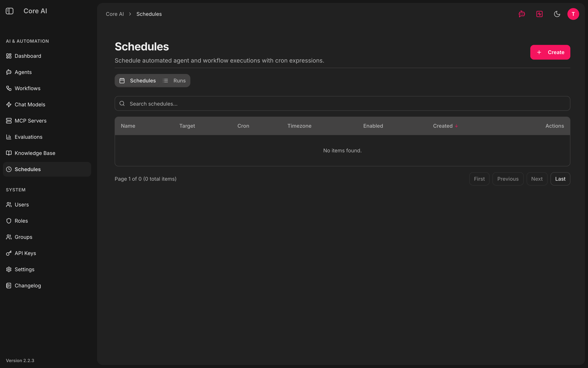
Task: Open the activity monitor icon in header
Action: 539,14
